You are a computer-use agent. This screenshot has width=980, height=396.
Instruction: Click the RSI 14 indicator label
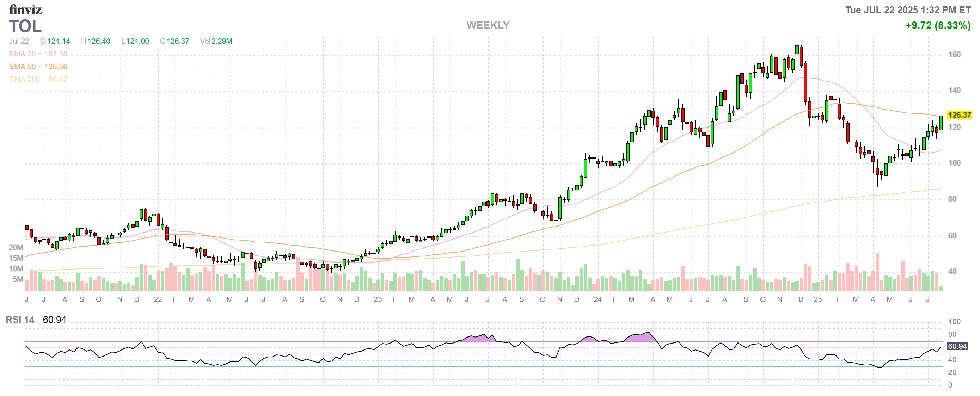tap(20, 320)
